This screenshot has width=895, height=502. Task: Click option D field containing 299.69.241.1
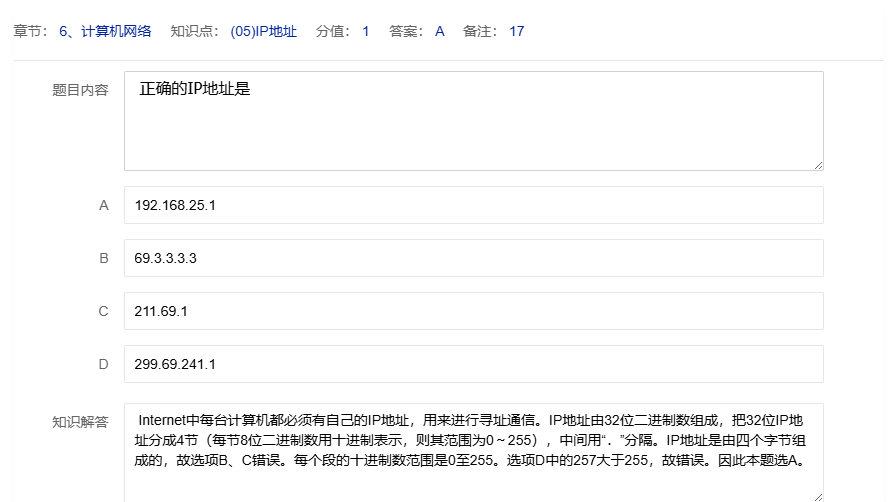pyautogui.click(x=473, y=364)
